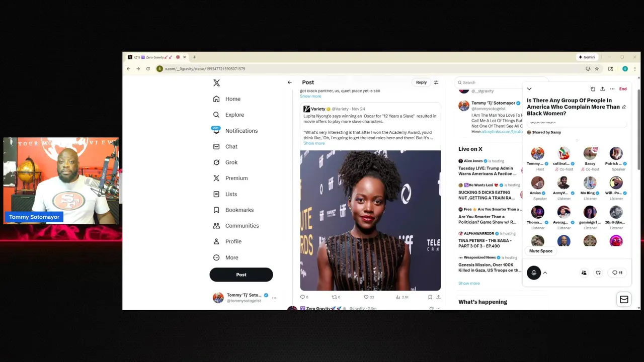644x362 pixels.
Task: Select co-host Sassy avatar in Space
Action: (590, 153)
